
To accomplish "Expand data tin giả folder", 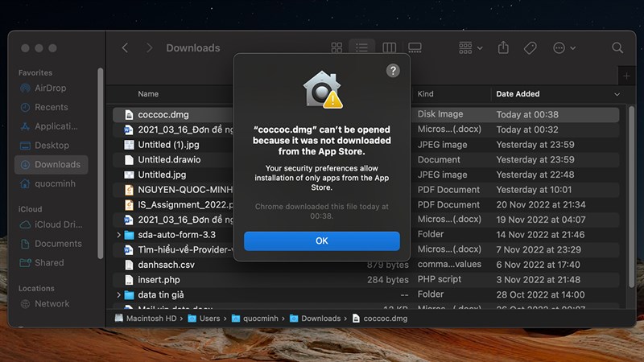I will pos(118,294).
